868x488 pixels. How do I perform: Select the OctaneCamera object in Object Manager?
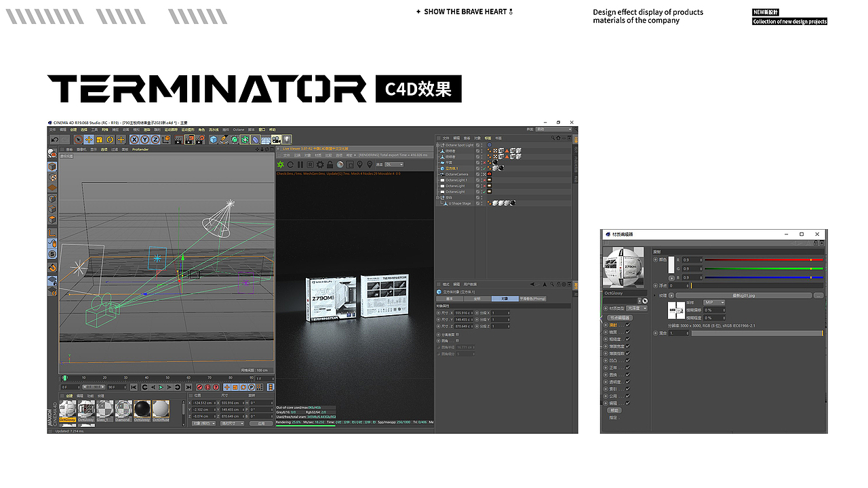tap(456, 174)
